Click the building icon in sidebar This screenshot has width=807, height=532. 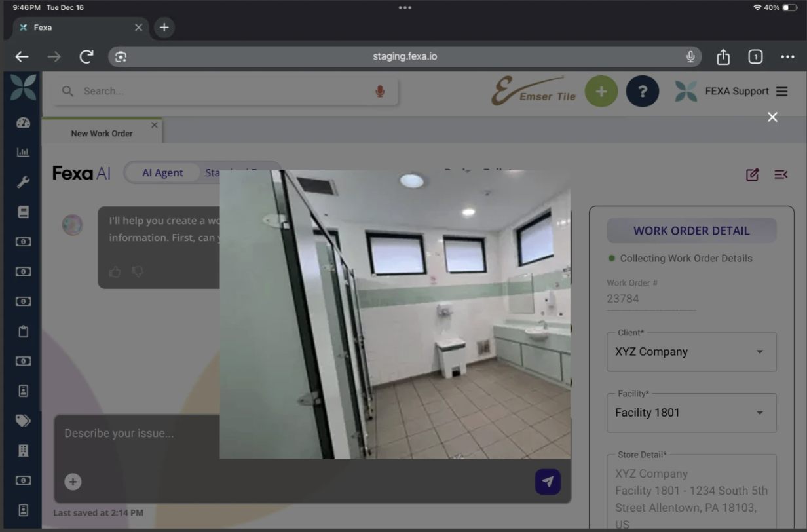coord(23,450)
